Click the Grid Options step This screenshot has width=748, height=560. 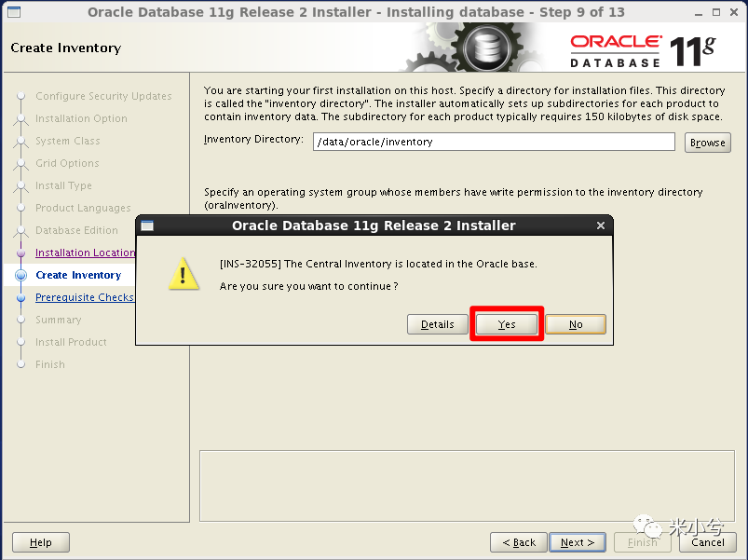pyautogui.click(x=67, y=163)
